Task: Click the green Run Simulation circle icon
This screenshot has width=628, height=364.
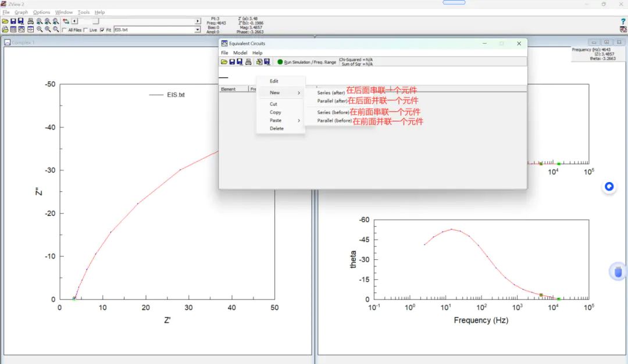Action: [x=280, y=62]
